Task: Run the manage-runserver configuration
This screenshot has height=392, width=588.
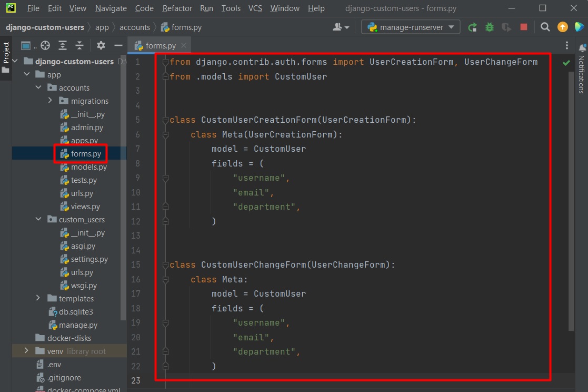Action: coord(472,27)
